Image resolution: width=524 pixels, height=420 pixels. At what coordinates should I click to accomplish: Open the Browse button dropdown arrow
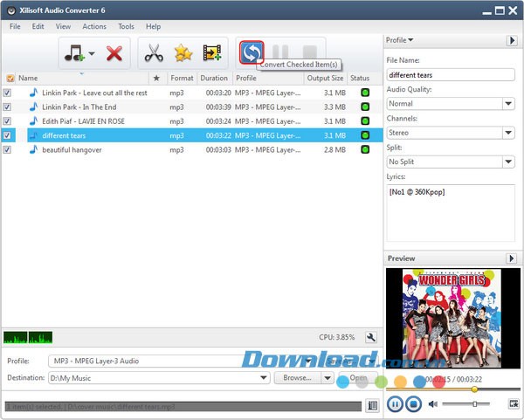327,378
